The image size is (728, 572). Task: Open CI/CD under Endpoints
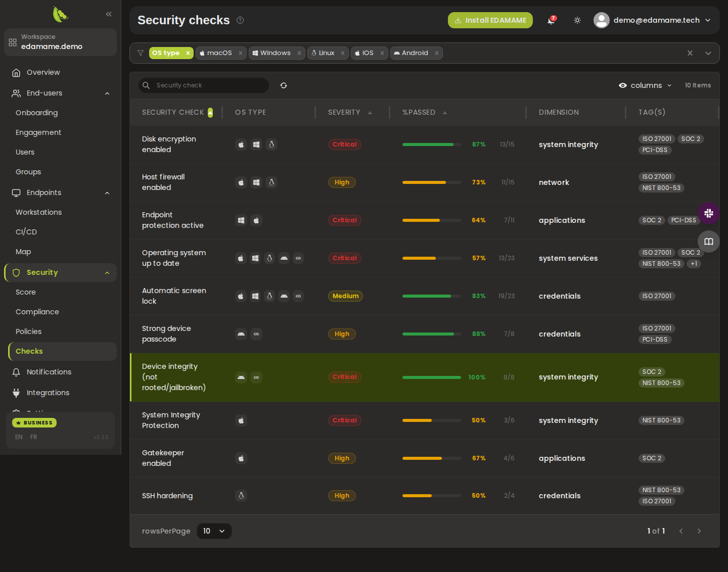[26, 232]
